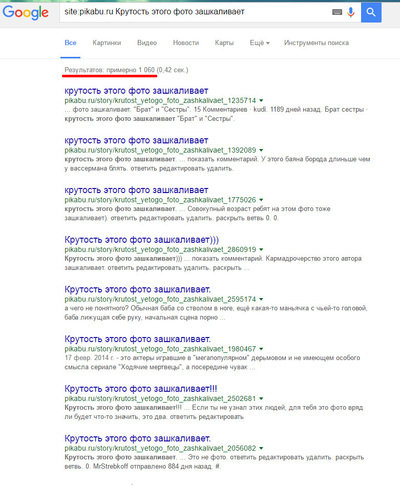
Task: Open result link with URL ending 2056082
Action: coord(137,438)
